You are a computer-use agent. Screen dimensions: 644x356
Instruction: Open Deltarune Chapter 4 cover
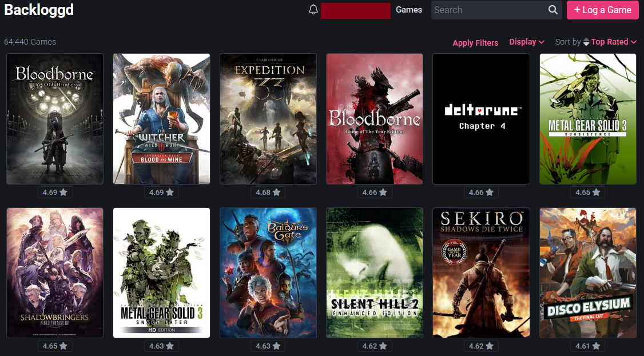tap(481, 119)
